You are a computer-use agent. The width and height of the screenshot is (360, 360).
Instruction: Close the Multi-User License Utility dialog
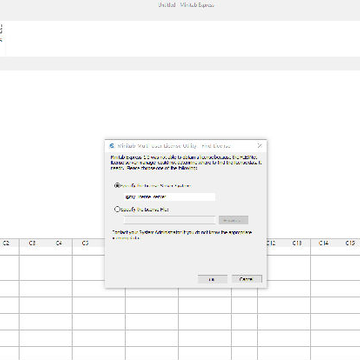(260, 146)
